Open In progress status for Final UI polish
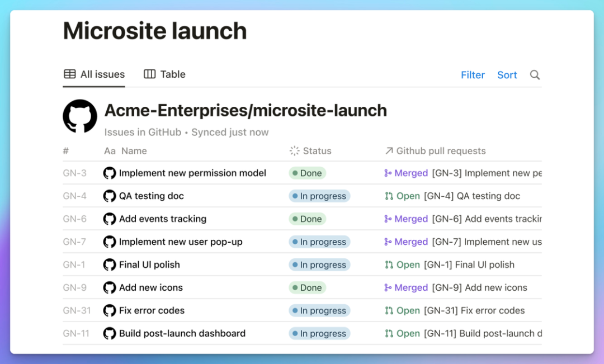The height and width of the screenshot is (364, 604). (x=319, y=265)
